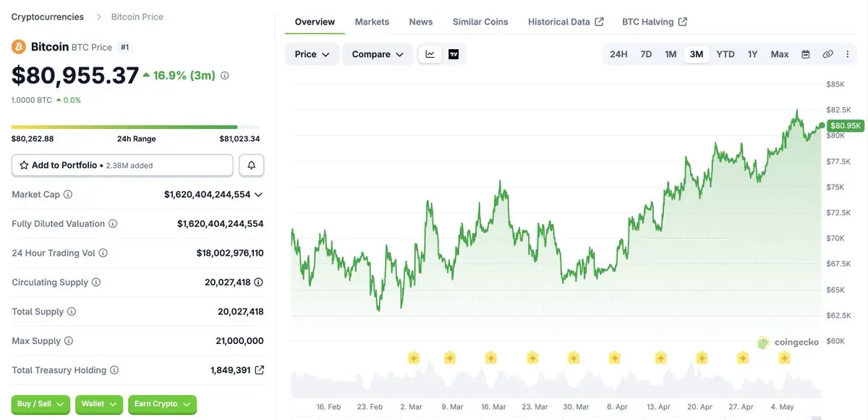
Task: Click the $80,955.37 price value
Action: tap(75, 75)
